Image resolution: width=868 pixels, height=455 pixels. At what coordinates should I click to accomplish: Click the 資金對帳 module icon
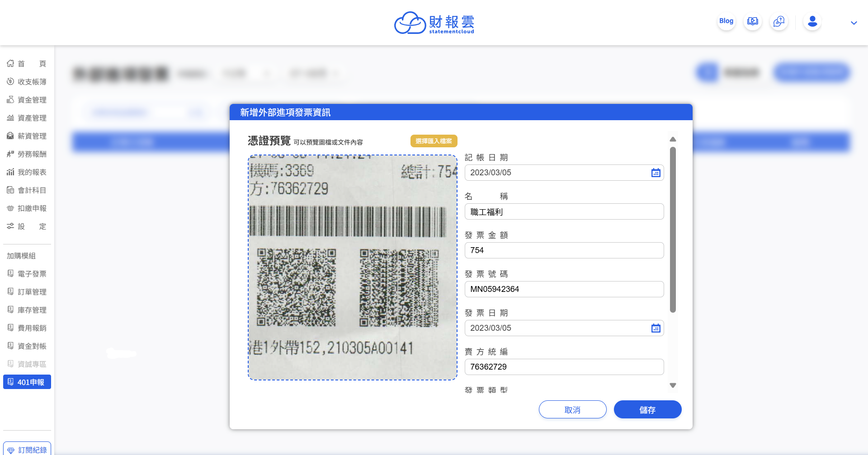[10, 346]
